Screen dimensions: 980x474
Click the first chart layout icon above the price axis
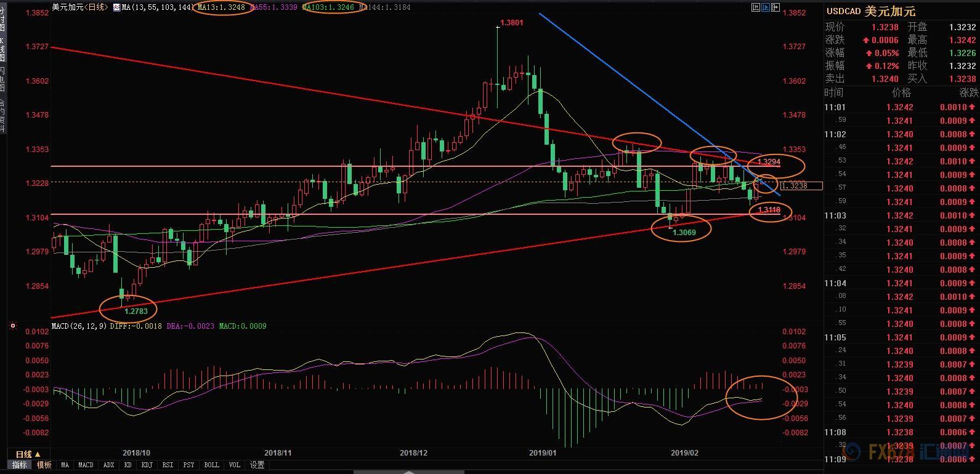click(756, 7)
